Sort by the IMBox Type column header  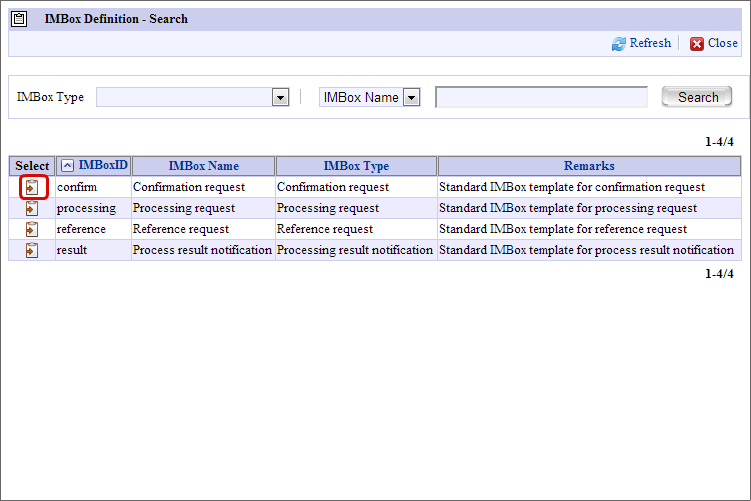[356, 166]
